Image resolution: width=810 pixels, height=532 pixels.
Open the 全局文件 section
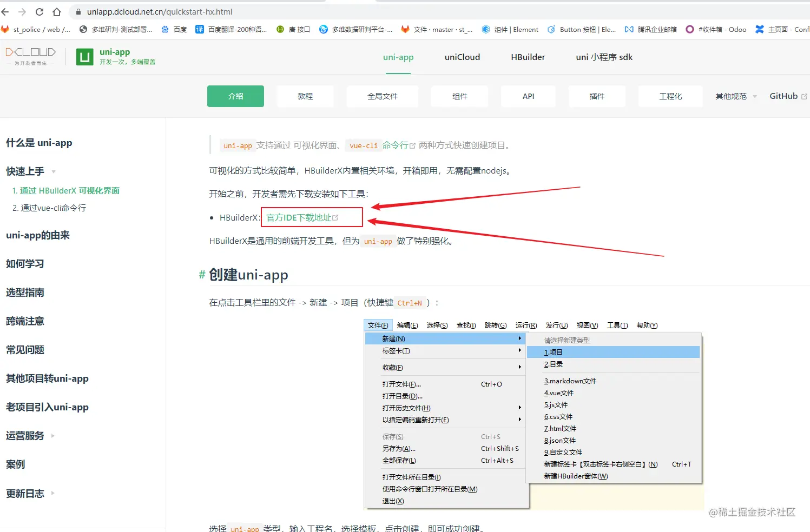pos(383,96)
